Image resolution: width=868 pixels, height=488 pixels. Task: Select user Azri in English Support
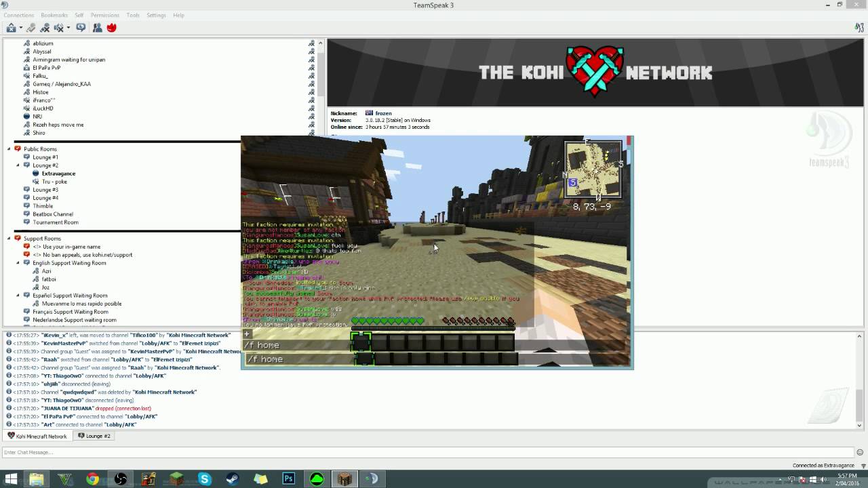point(46,271)
